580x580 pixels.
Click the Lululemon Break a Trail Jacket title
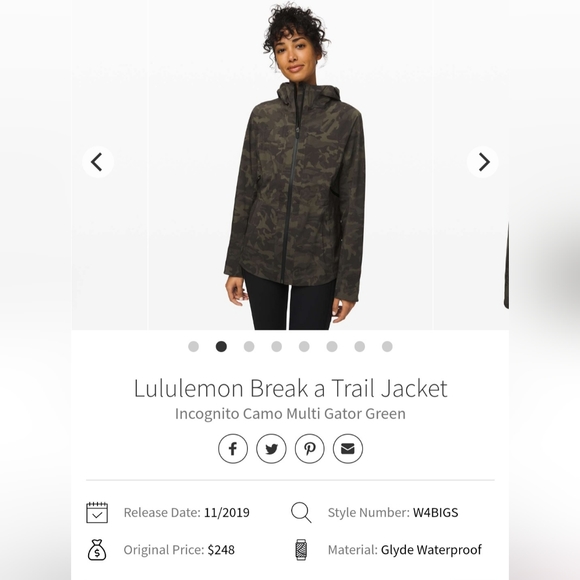(x=290, y=388)
